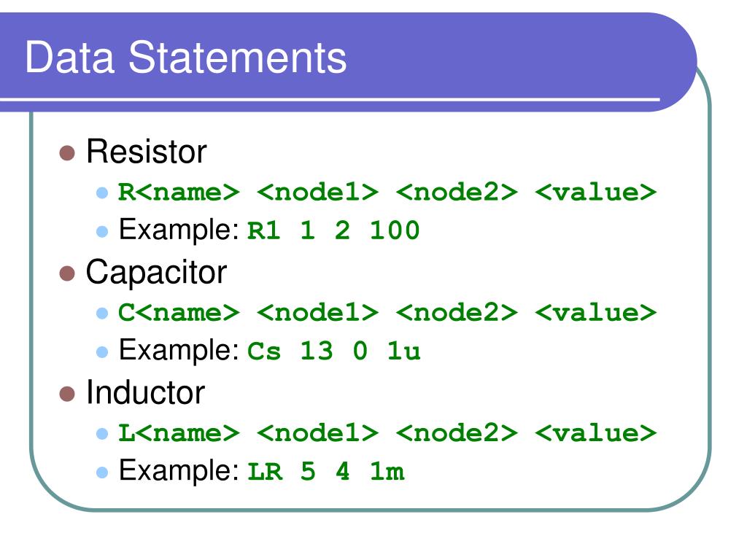Click <node2> in the inductor syntax line
The width and height of the screenshot is (747, 560).
coord(457,433)
